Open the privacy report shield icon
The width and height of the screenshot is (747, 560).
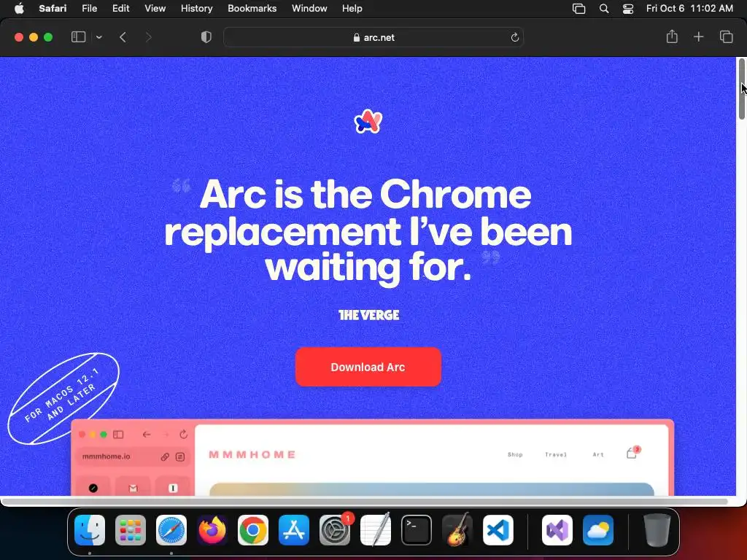click(206, 37)
